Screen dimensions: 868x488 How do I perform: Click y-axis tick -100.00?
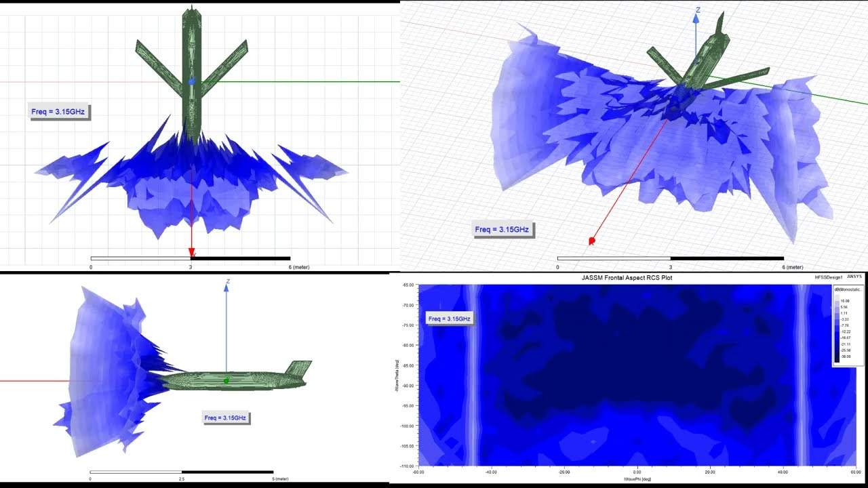[408, 426]
